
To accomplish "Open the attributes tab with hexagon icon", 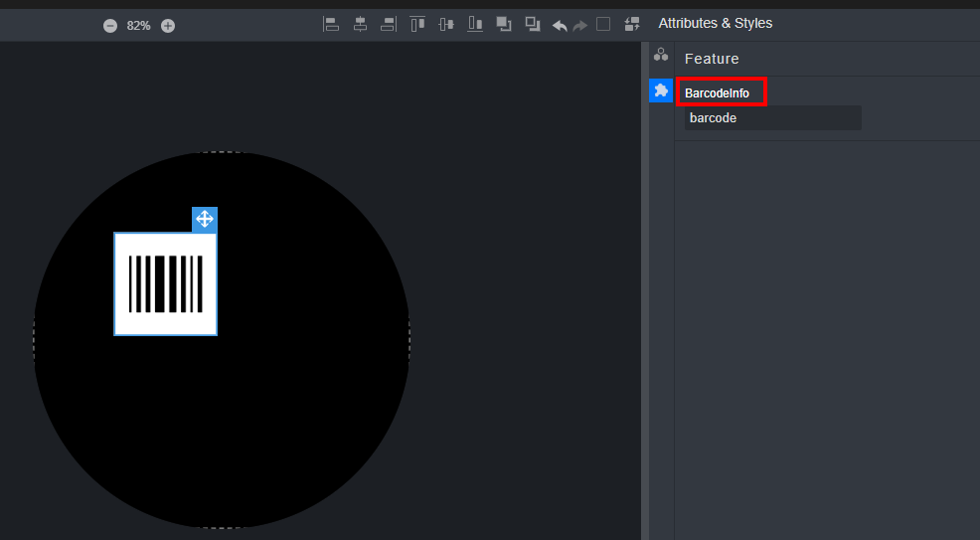I will tap(661, 56).
